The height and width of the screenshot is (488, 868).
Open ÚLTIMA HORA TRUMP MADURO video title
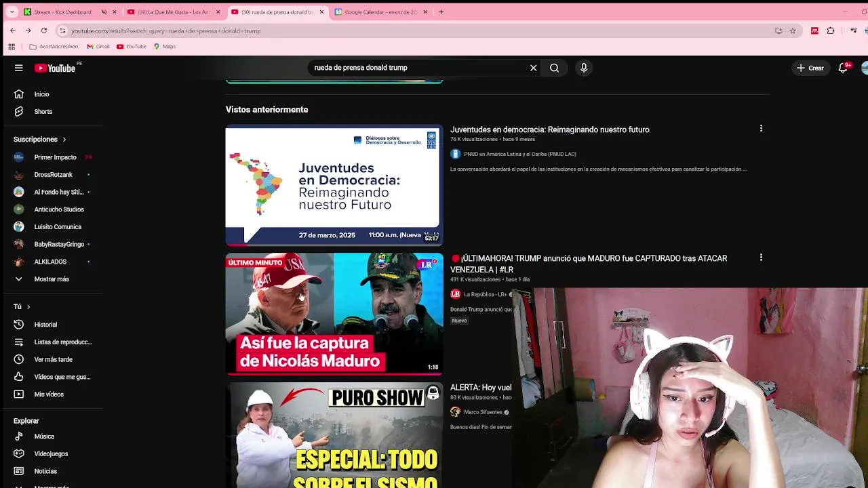click(589, 264)
